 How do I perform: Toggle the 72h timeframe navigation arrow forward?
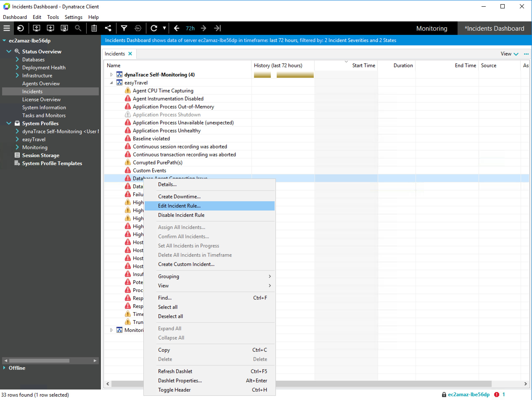point(204,28)
